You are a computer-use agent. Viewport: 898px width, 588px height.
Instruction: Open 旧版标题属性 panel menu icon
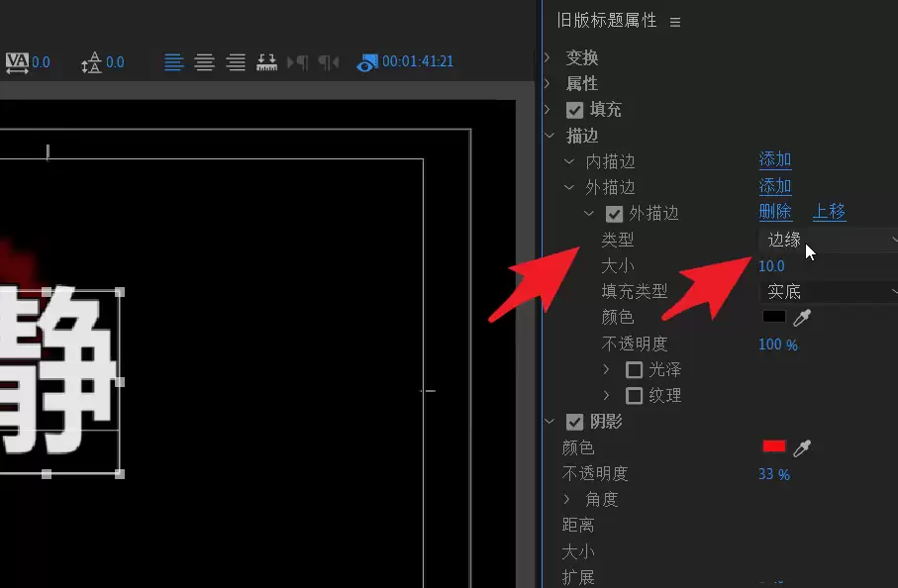pos(675,23)
